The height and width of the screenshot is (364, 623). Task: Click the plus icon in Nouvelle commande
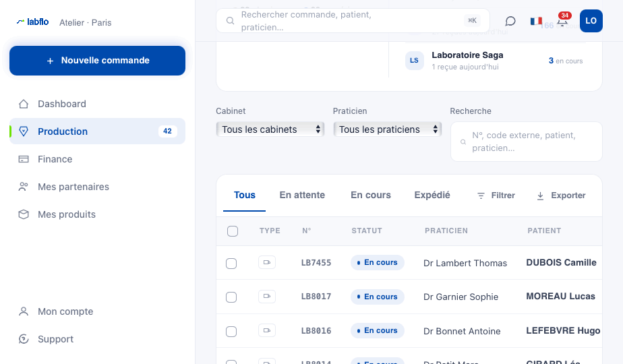point(50,61)
